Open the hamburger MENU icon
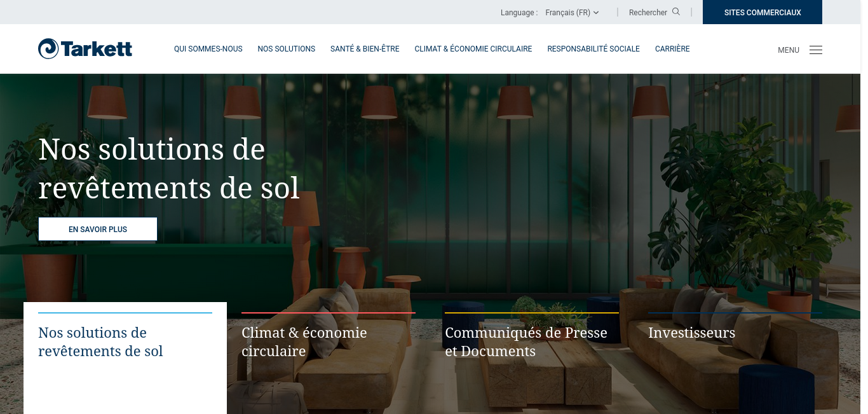This screenshot has height=414, width=868. pyautogui.click(x=816, y=50)
